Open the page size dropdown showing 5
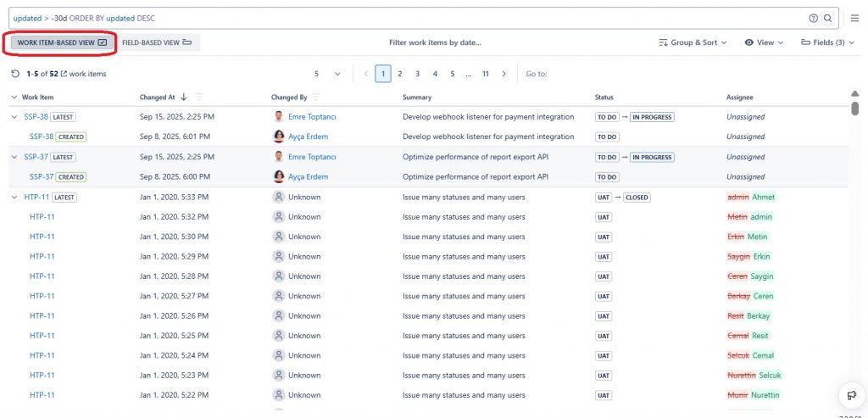The width and height of the screenshot is (868, 418). click(x=327, y=74)
